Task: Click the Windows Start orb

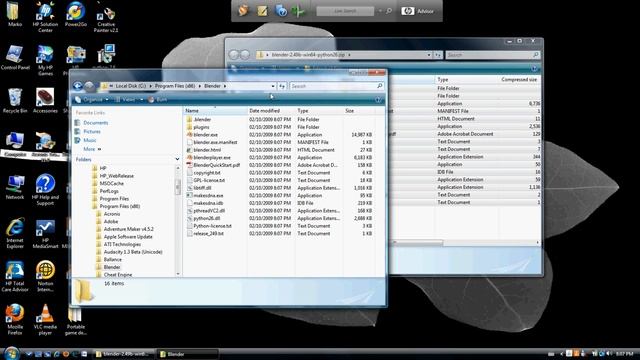Action: pos(11,353)
